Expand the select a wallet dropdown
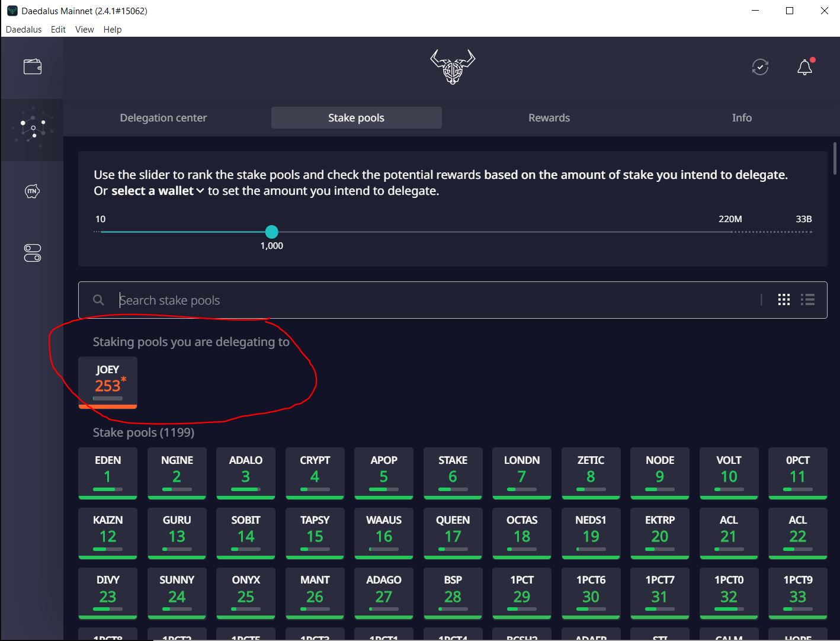Screen dimensions: 840x641 158,191
